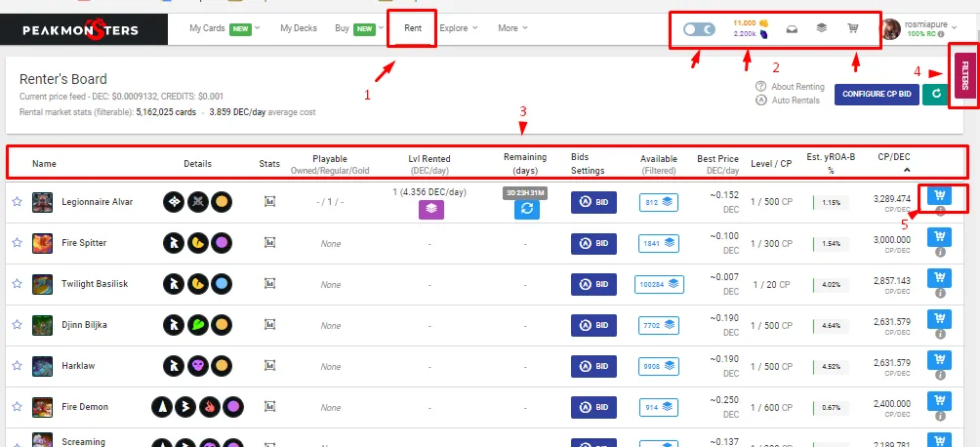
Task: Star the Twilight Basilisk card
Action: tap(17, 284)
